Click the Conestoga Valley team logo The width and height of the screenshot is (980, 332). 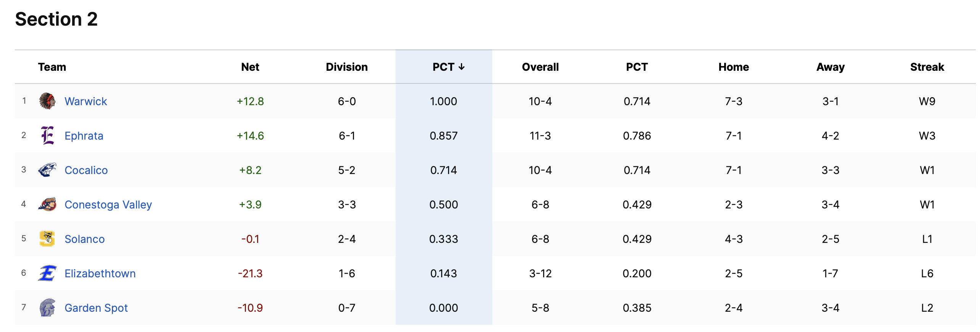point(47,205)
